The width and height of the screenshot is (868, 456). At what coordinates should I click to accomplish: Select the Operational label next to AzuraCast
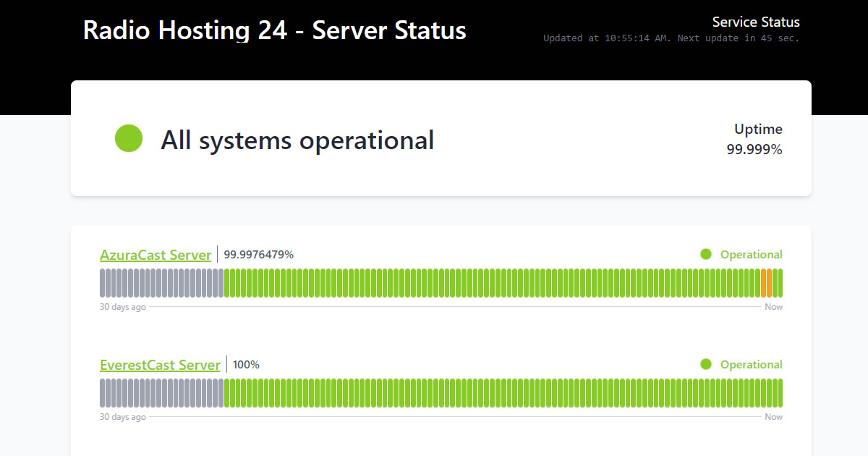[x=751, y=254]
